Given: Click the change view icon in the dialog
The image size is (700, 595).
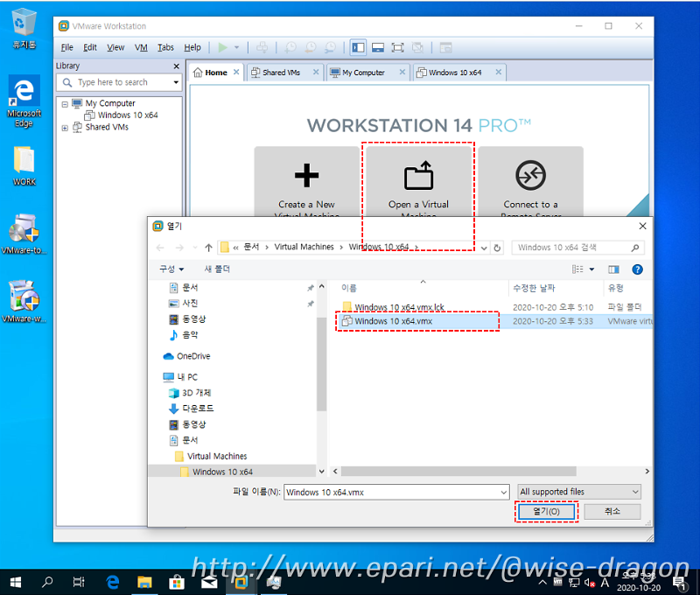Looking at the screenshot, I should (577, 269).
